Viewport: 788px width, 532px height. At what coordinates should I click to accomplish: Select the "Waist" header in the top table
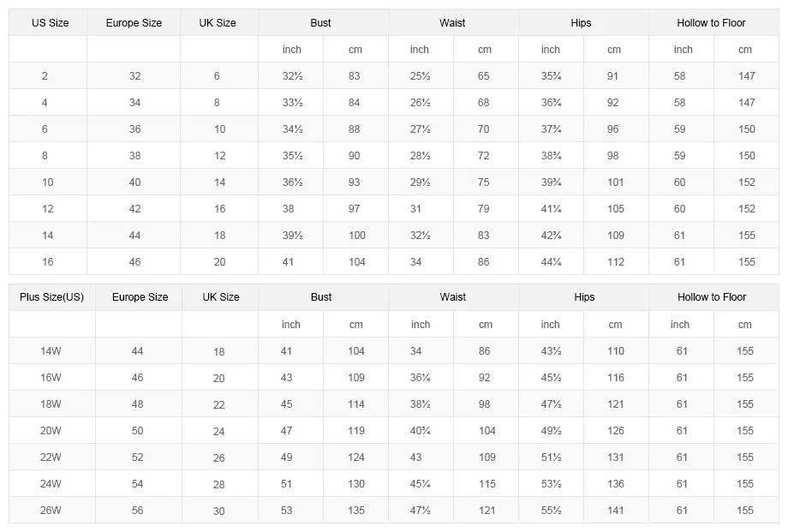click(x=452, y=23)
